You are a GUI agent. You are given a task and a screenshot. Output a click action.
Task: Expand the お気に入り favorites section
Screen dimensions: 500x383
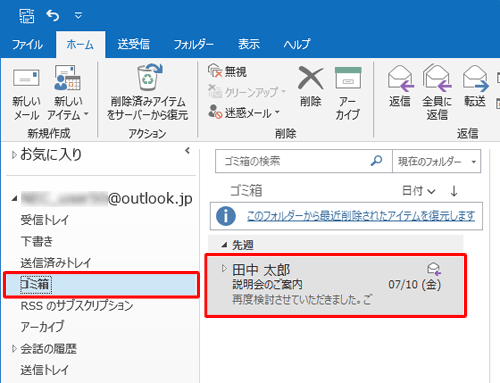(14, 155)
